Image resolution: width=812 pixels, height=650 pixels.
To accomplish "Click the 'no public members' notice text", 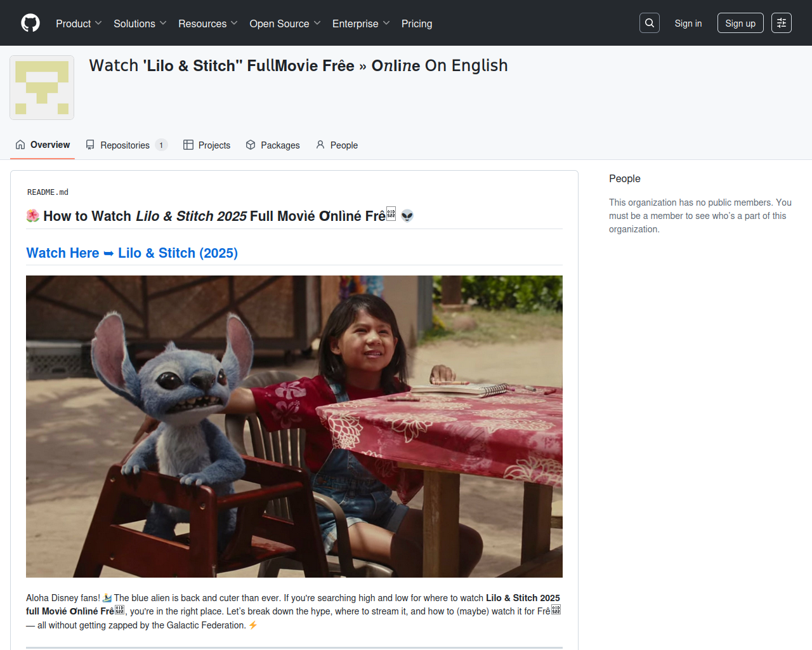I will (700, 216).
